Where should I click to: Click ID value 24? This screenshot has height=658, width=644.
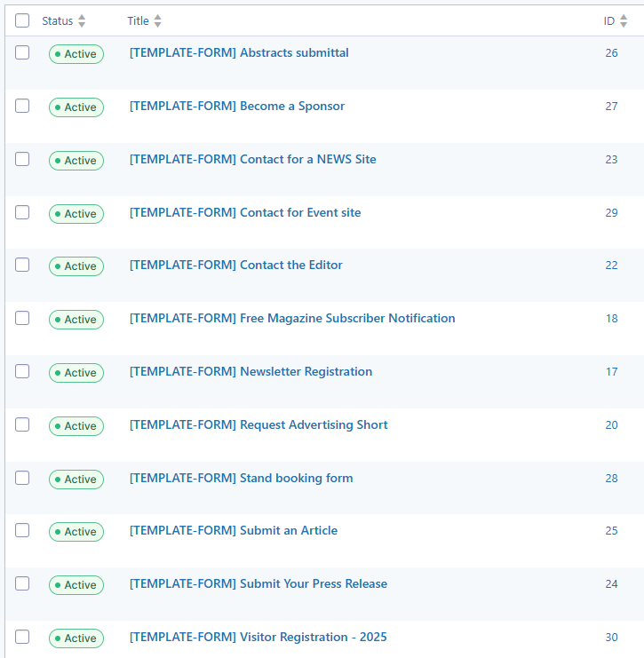(612, 584)
